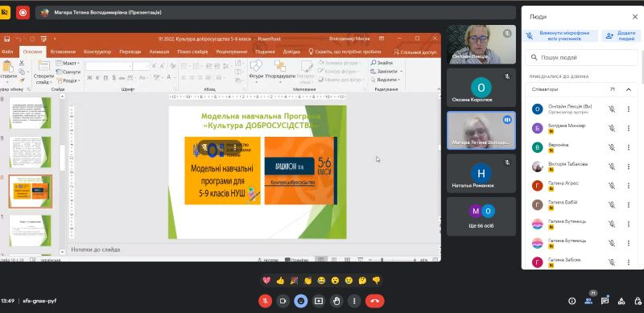Screen dimensions: 644x313
Task: Send the thumbs down reaction
Action: point(376,281)
